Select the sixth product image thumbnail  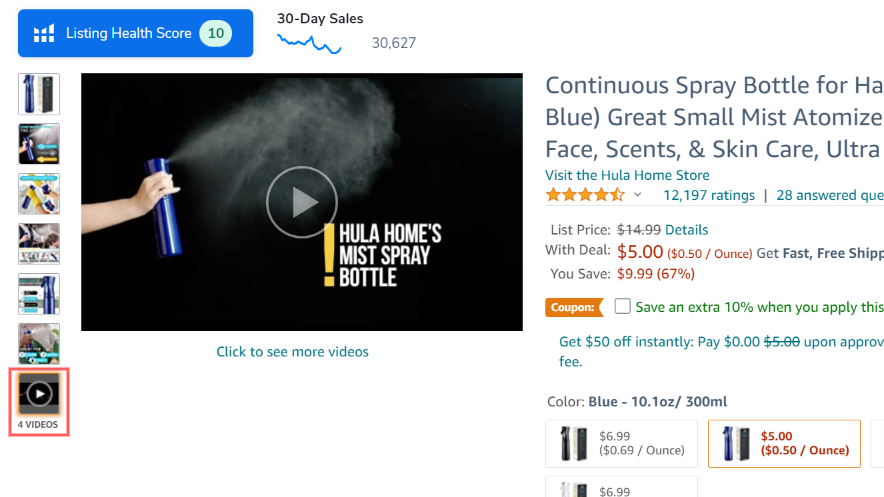[x=39, y=344]
